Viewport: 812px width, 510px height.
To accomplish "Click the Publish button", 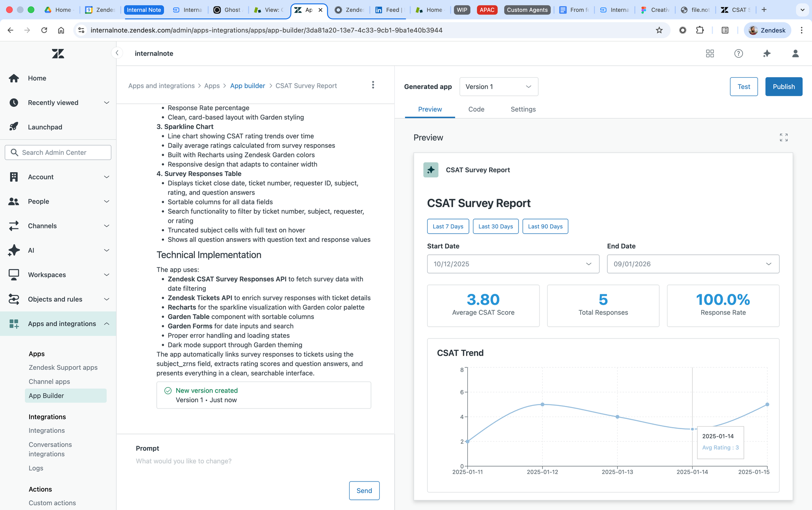I will tap(783, 87).
